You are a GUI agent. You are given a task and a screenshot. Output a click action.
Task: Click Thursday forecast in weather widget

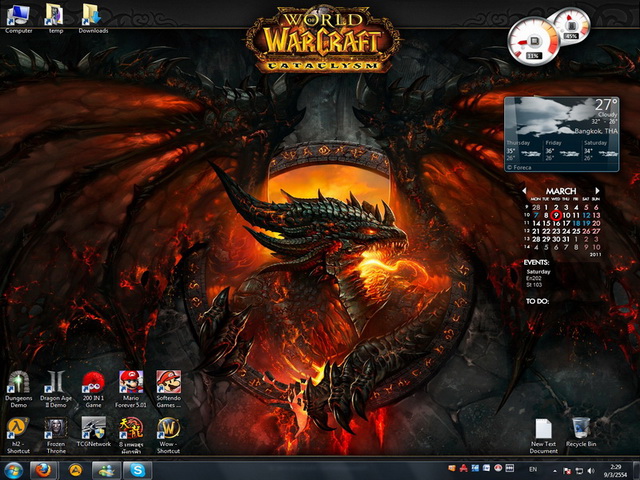pos(523,151)
